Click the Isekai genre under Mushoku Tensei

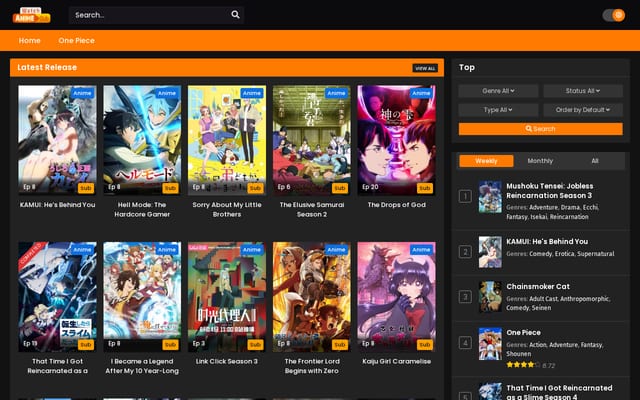[538, 217]
